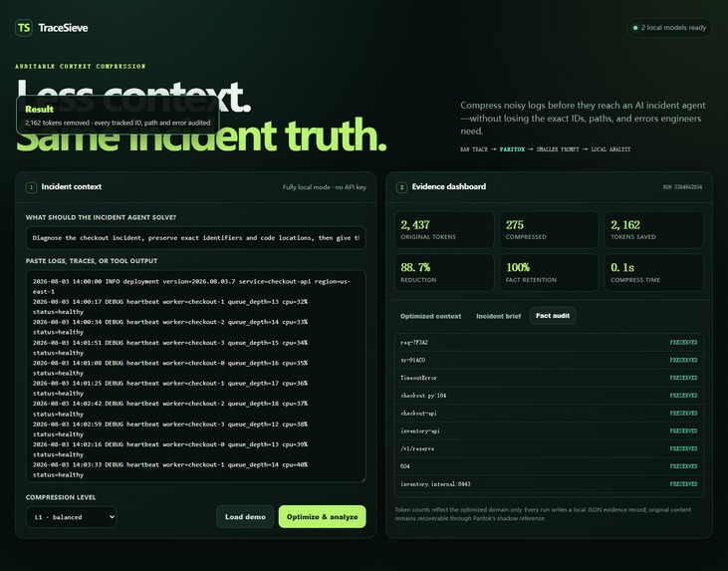Click inside the pasted logs textarea
728x571 pixels.
(195, 376)
